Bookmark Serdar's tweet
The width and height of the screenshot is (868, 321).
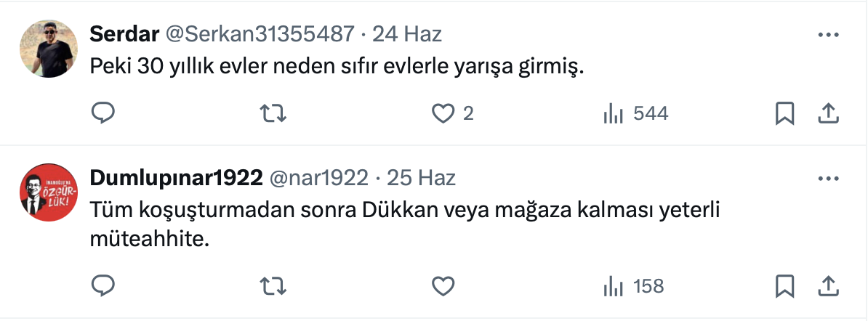(x=784, y=113)
